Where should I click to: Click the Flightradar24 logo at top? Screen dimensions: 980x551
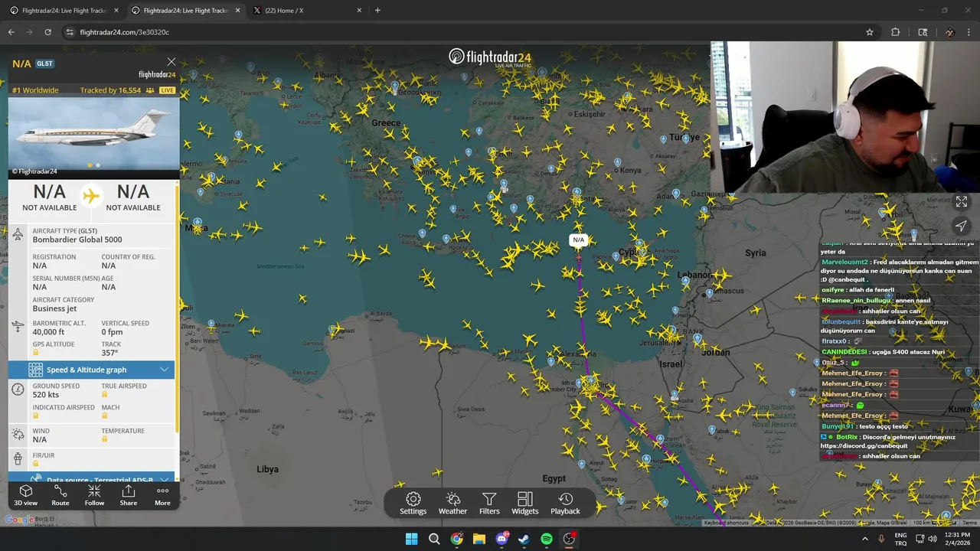(490, 57)
